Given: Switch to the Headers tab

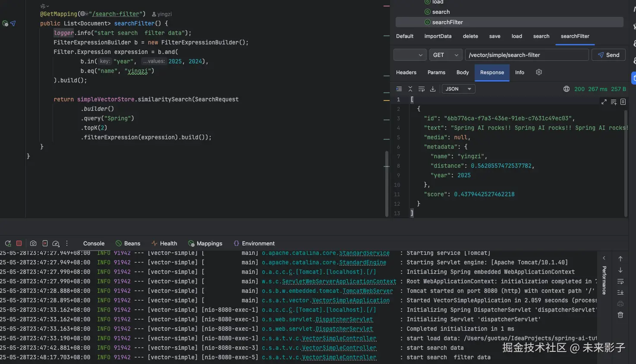Looking at the screenshot, I should (406, 72).
